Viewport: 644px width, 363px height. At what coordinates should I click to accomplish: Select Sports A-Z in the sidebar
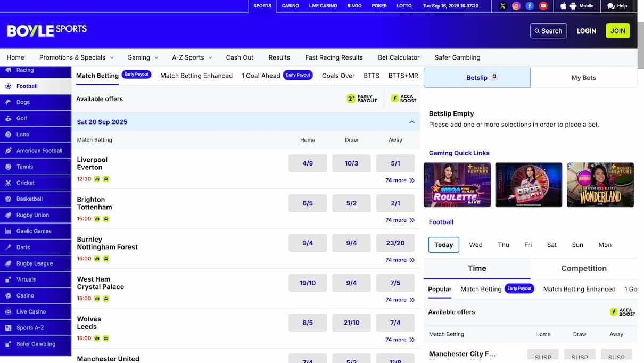point(36,328)
